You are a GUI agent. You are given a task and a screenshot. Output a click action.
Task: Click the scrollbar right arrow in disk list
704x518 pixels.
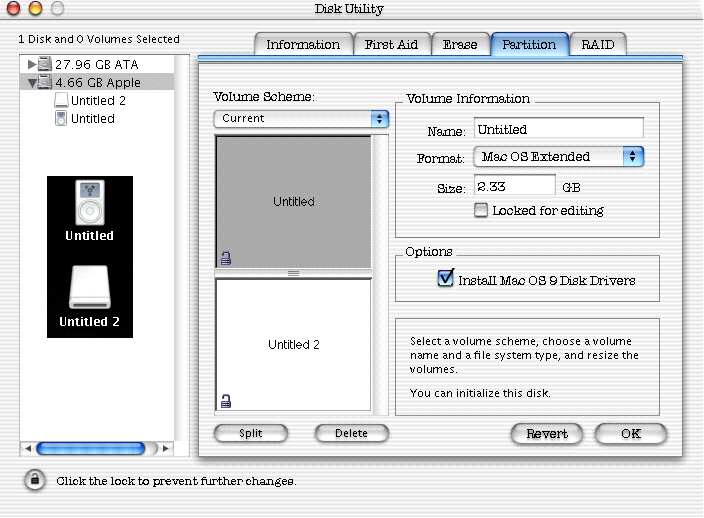coord(165,448)
